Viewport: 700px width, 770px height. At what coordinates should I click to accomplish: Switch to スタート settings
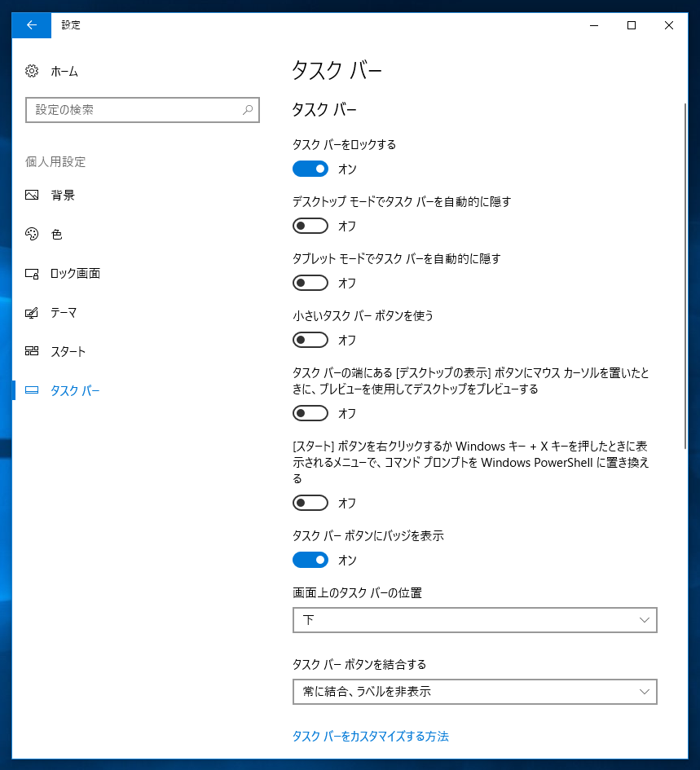[68, 352]
